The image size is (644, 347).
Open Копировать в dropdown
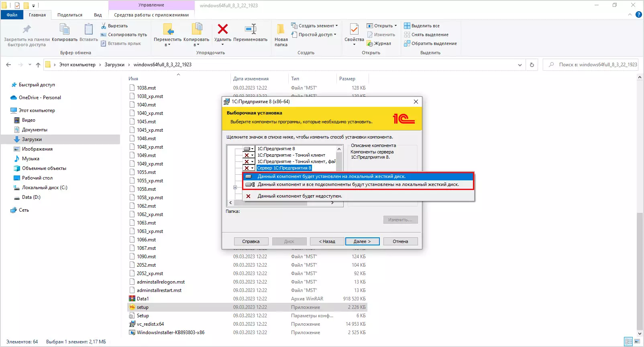coord(196,42)
